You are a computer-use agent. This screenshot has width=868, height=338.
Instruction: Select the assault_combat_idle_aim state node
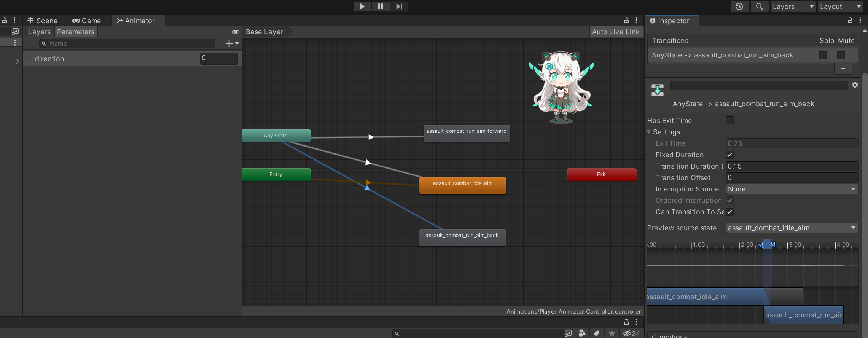[463, 185]
